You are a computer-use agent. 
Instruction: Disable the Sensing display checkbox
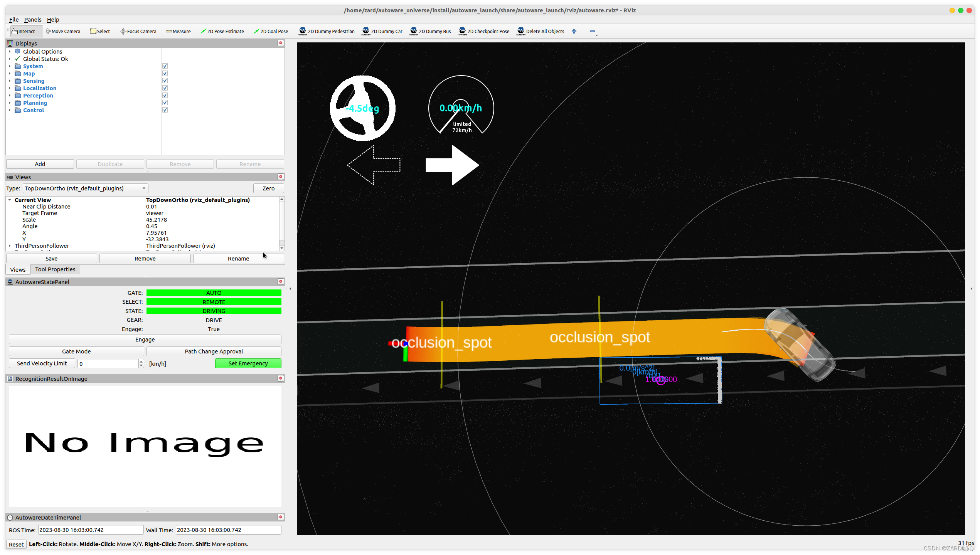click(x=165, y=81)
